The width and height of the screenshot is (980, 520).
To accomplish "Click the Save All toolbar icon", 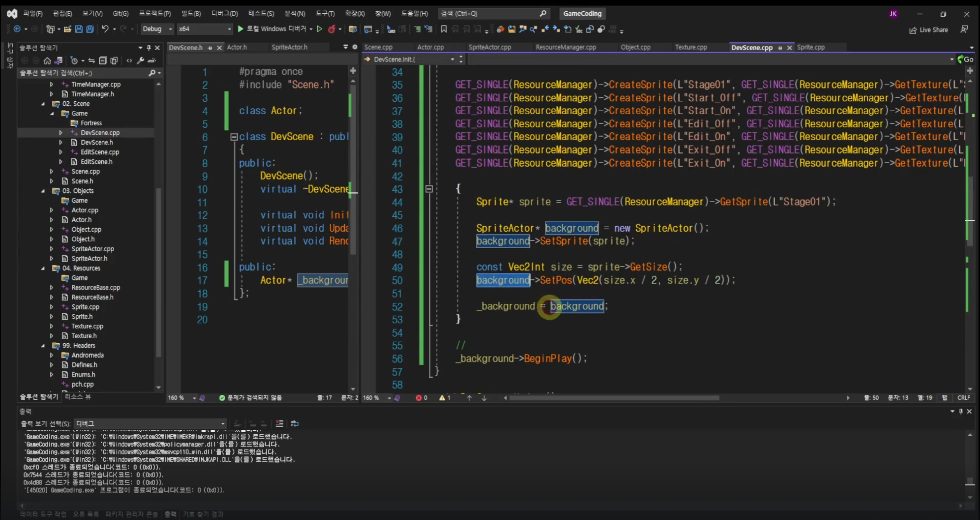I will pos(90,29).
